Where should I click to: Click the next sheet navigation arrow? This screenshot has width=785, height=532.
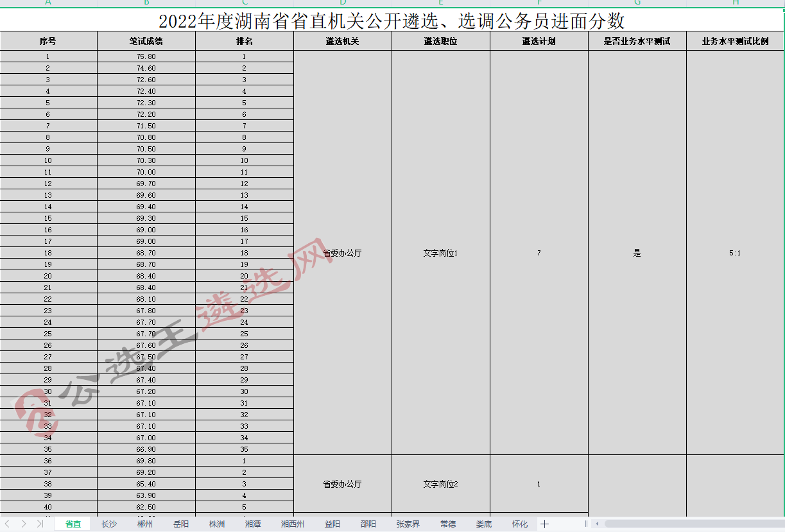click(x=24, y=524)
